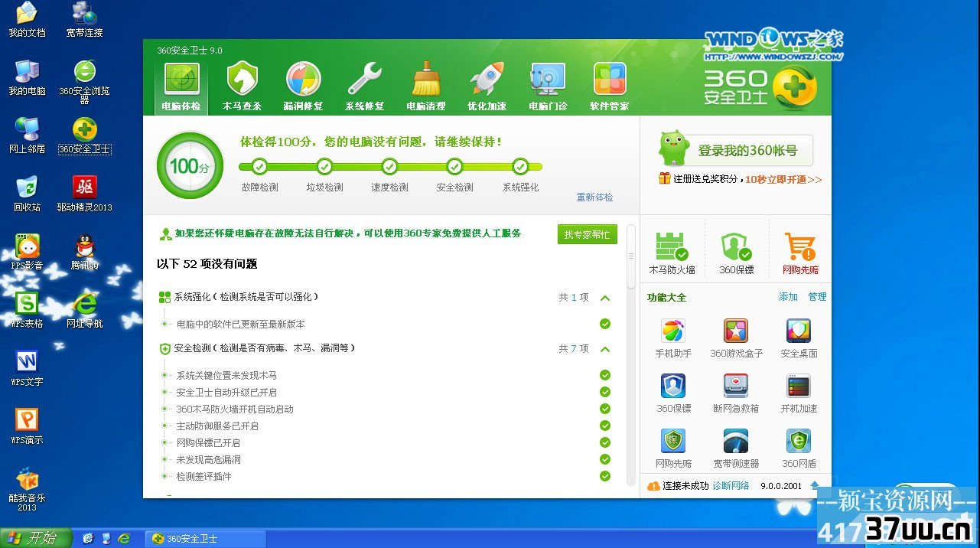Open 系统修复 wrench icon
This screenshot has width=980, height=548.
coord(365,87)
